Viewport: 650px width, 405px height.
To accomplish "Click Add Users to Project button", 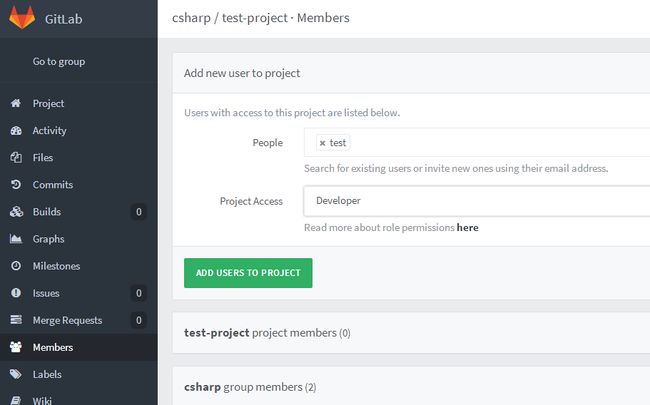I will pos(248,273).
